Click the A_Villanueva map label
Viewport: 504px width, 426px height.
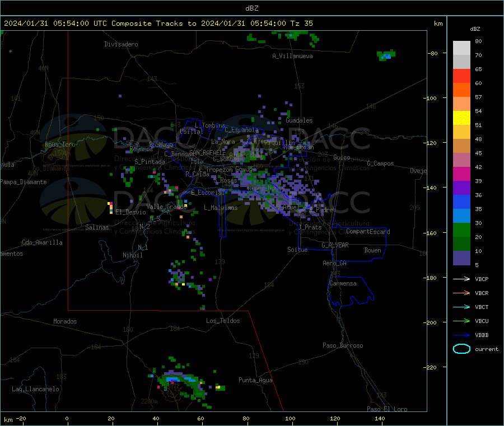pyautogui.click(x=292, y=56)
